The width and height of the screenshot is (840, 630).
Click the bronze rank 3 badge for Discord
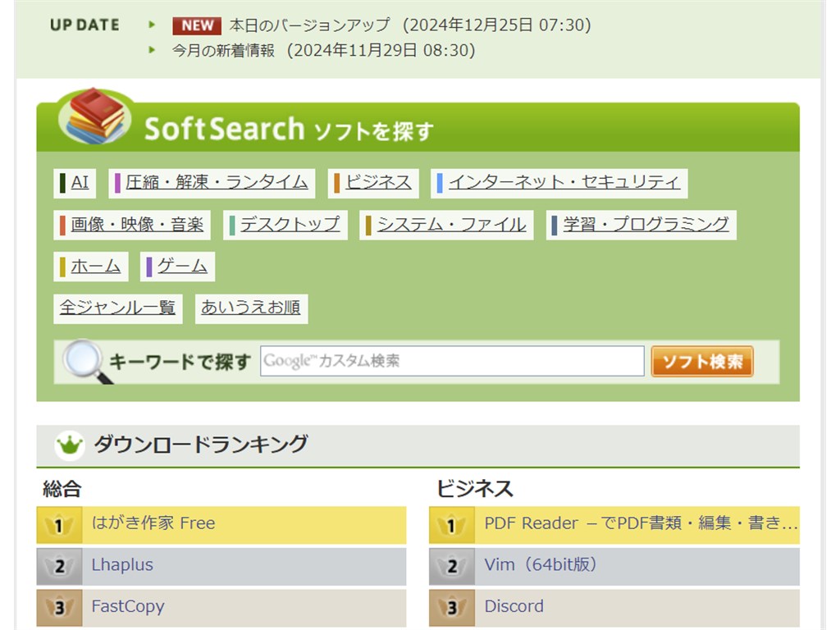pos(451,608)
